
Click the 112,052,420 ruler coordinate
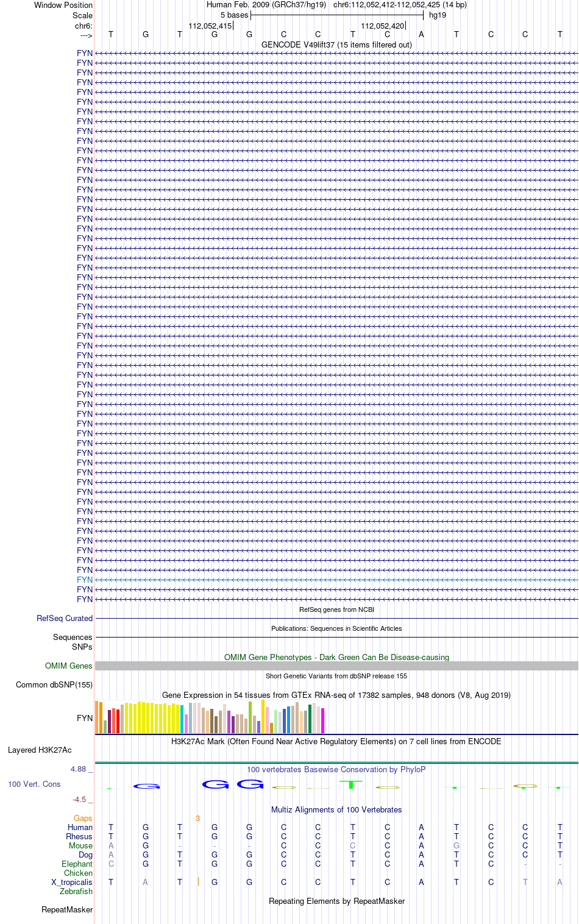pyautogui.click(x=382, y=26)
